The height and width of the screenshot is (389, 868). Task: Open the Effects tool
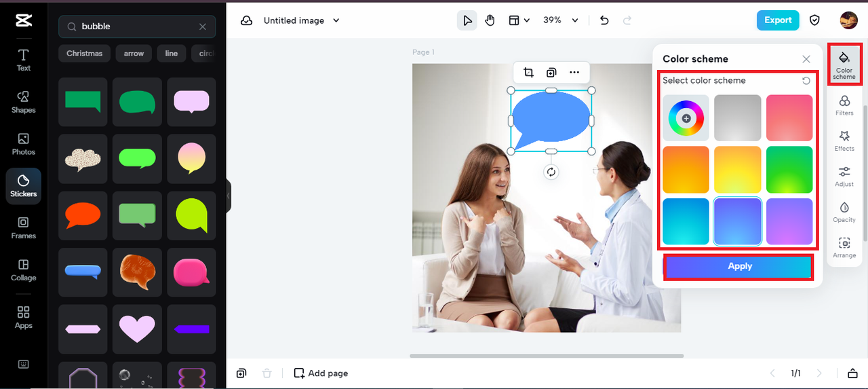(844, 141)
